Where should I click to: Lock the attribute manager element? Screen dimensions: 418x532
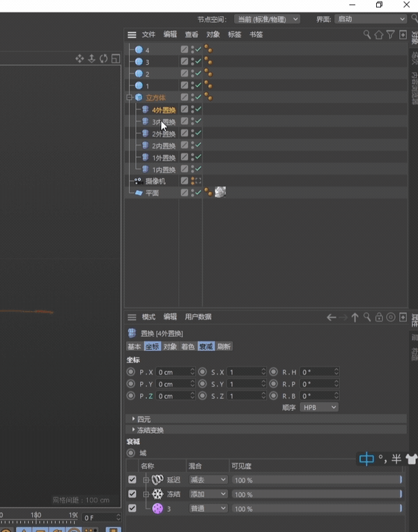tap(379, 318)
